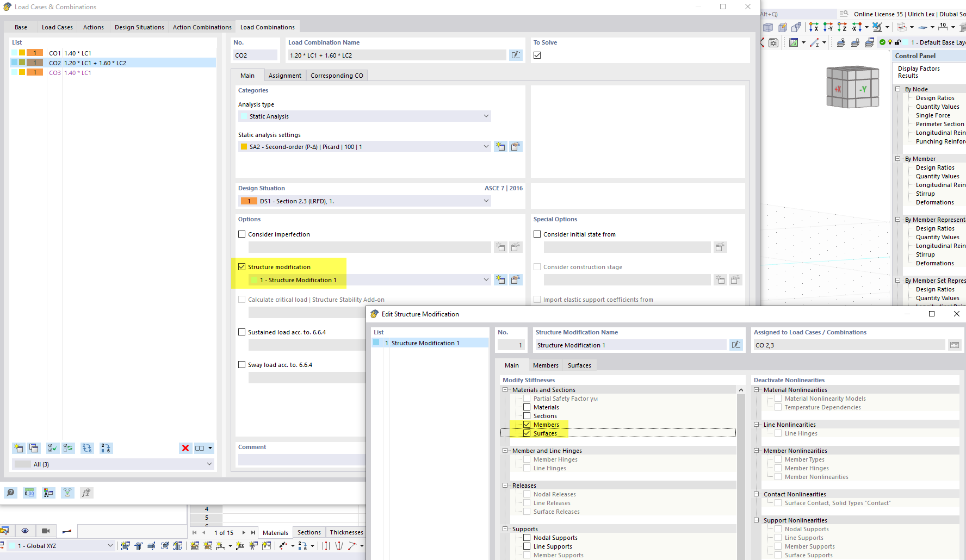This screenshot has width=966, height=560.
Task: Switch to Action Combinations tab
Action: pos(202,27)
